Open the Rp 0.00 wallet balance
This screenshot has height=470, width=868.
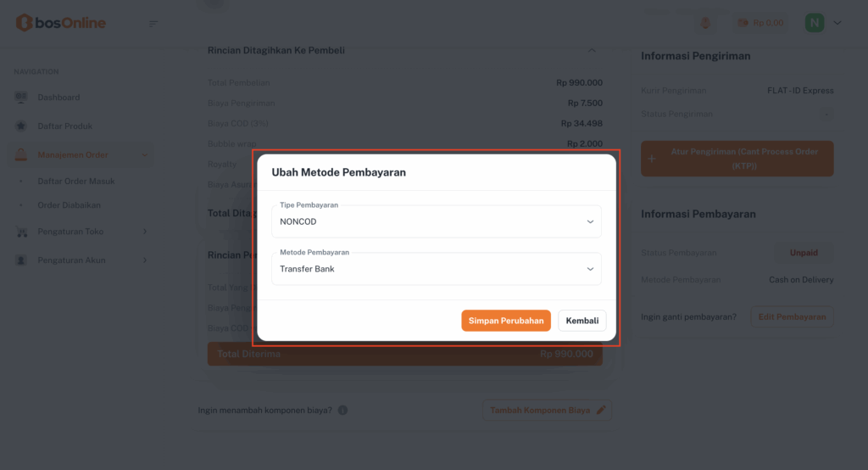[760, 23]
